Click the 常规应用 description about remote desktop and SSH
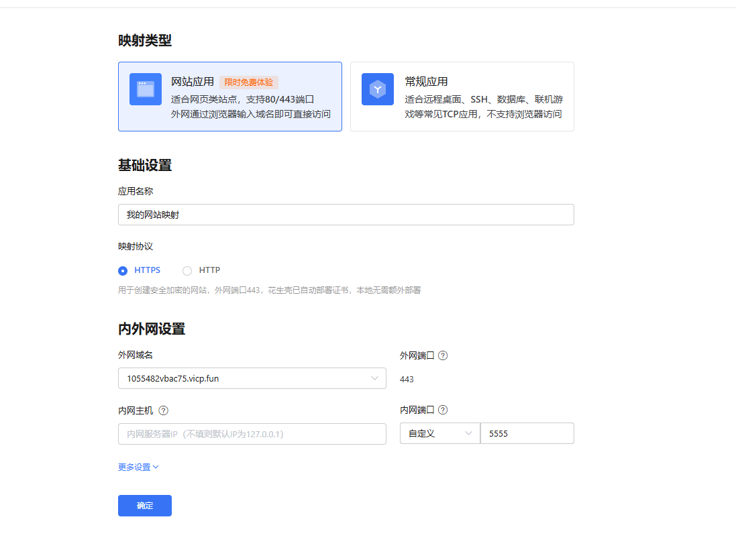736x560 pixels. click(x=483, y=107)
